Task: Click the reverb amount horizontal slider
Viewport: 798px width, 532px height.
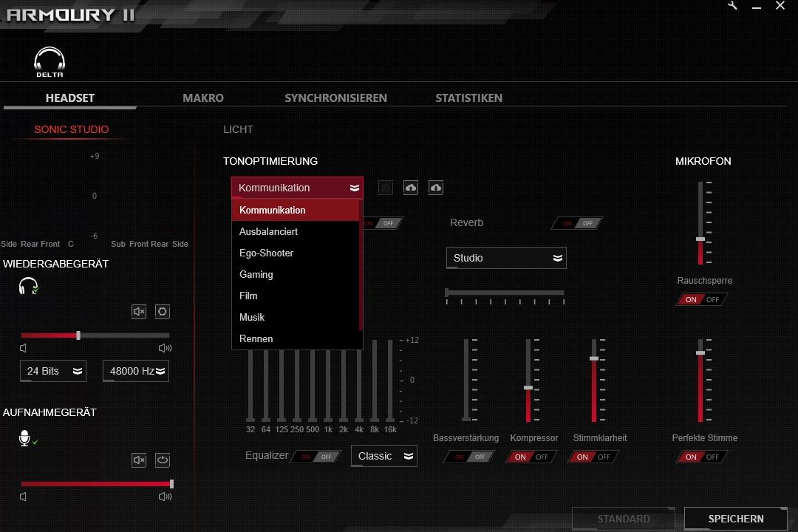Action: click(505, 293)
